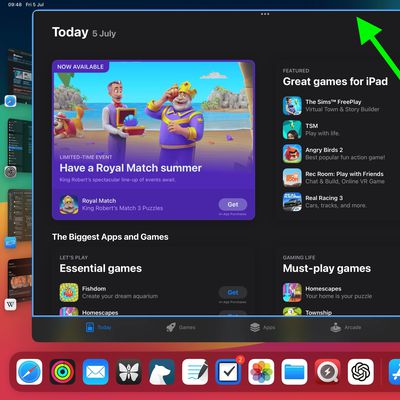
Task: Tap the Fishdom app icon
Action: coord(69,292)
